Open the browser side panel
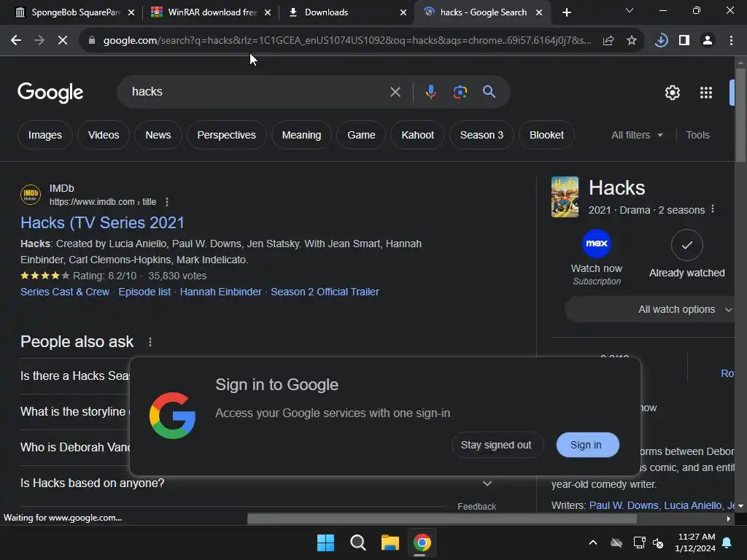Screen dimensions: 747x560 [x=684, y=41]
